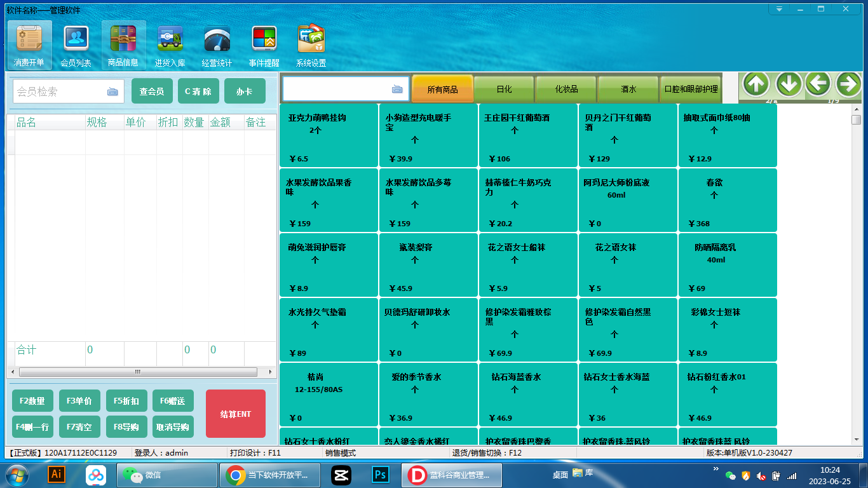Open Photoshop from the Windows taskbar

[381, 475]
